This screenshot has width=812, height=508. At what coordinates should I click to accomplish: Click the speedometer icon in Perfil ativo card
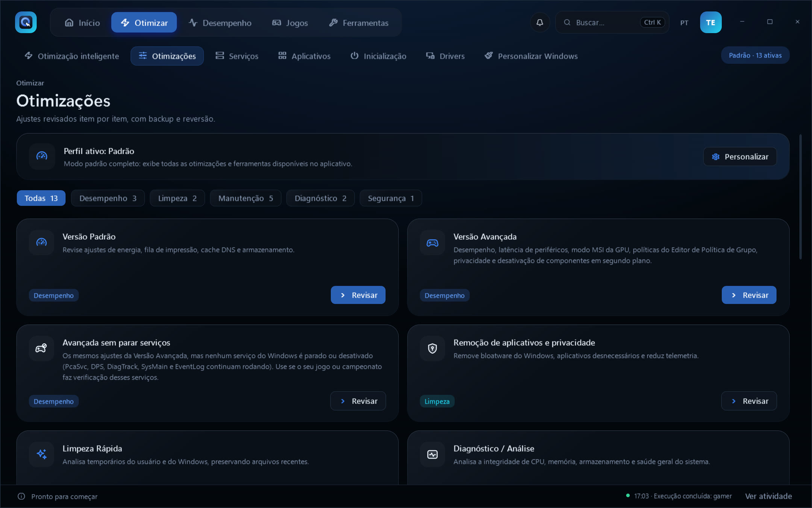click(x=42, y=156)
